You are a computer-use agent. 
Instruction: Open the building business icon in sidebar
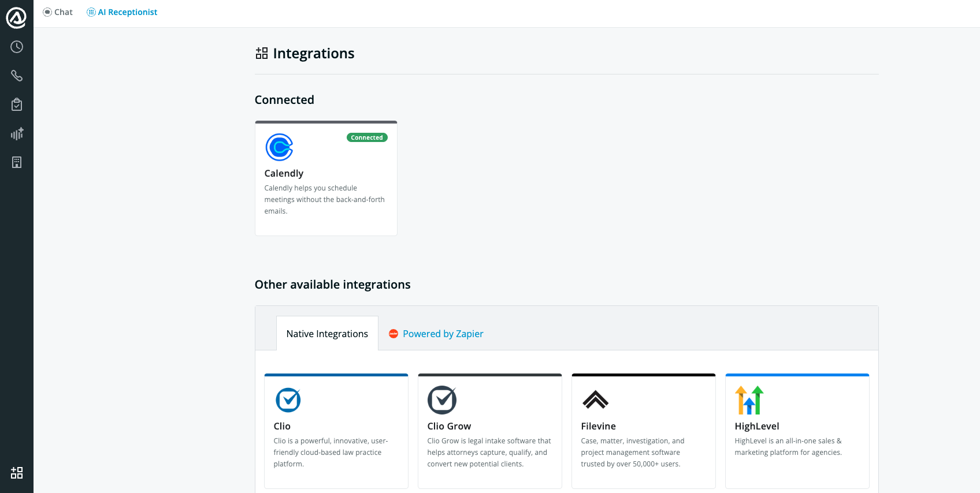(x=17, y=162)
